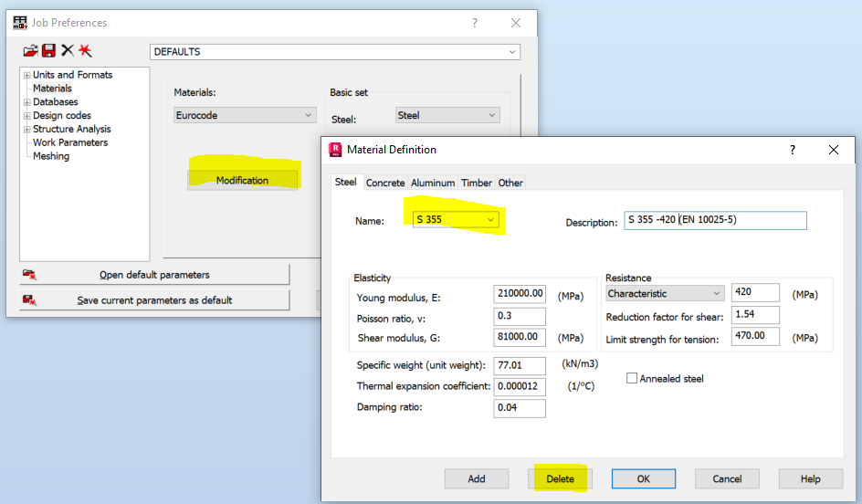Expand the Structure Analysis tree node

(x=26, y=130)
